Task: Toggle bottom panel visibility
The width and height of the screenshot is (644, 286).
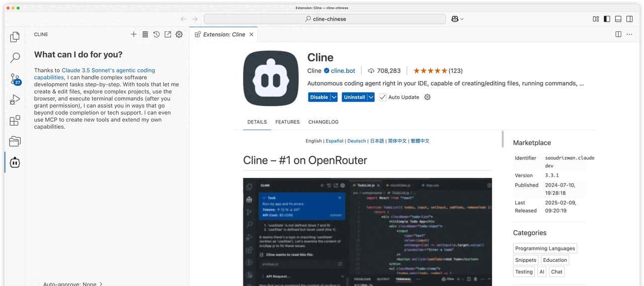Action: tap(618, 19)
